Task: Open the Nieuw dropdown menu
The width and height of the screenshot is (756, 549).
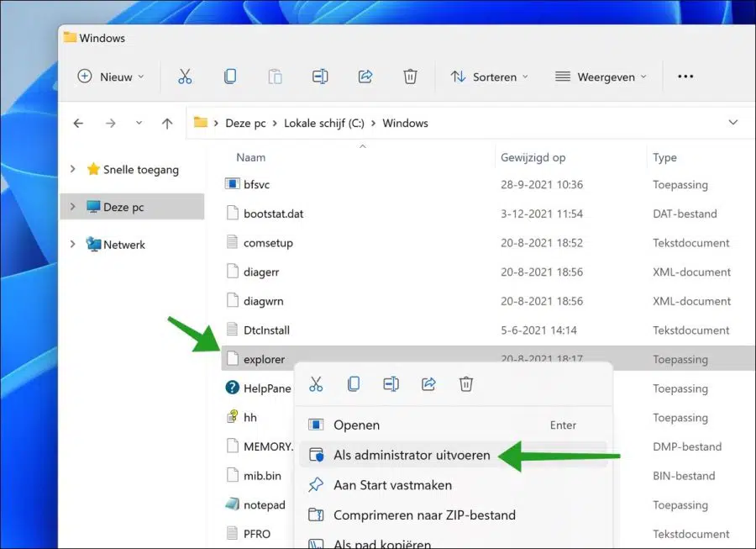Action: click(x=112, y=77)
